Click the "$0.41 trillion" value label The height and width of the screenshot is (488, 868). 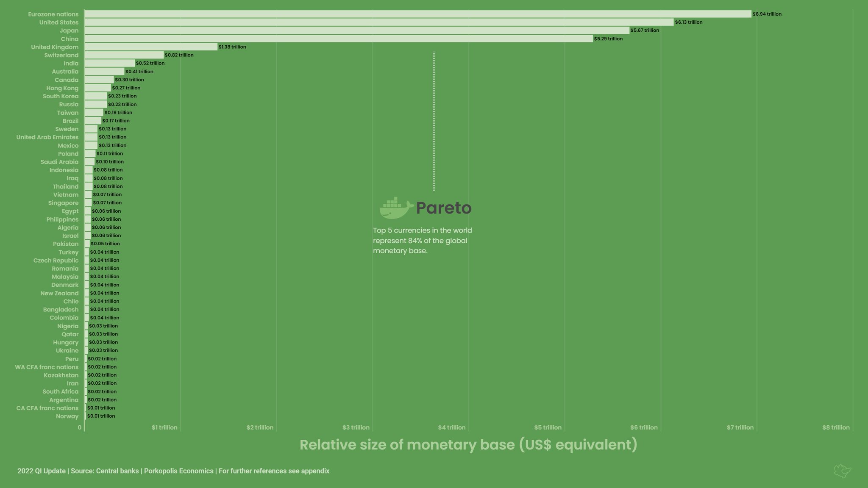pos(139,72)
